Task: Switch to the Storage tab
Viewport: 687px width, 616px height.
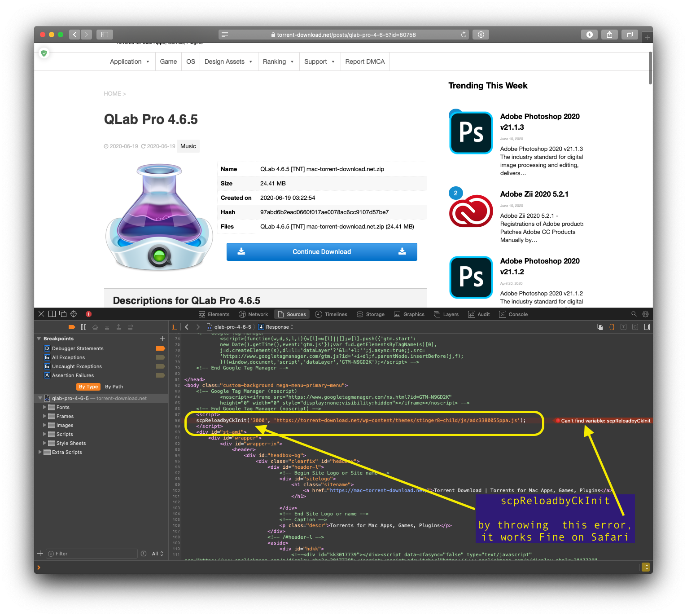Action: [371, 314]
